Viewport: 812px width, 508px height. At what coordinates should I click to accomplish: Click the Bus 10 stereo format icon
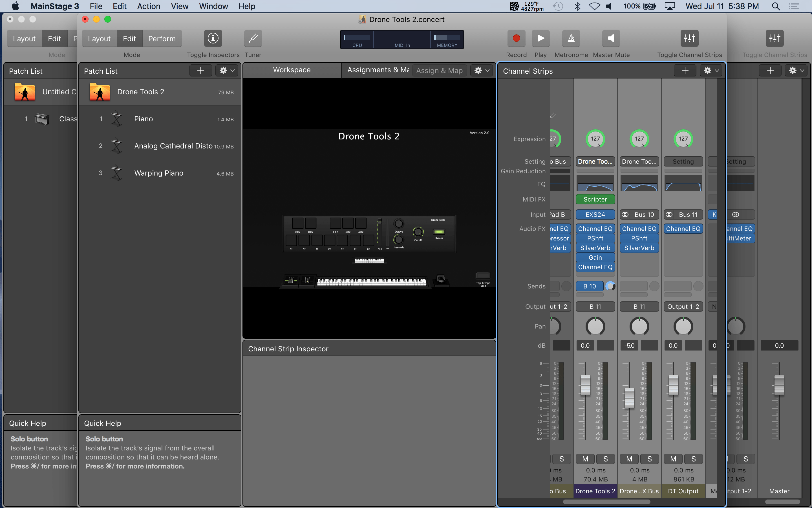coord(625,214)
